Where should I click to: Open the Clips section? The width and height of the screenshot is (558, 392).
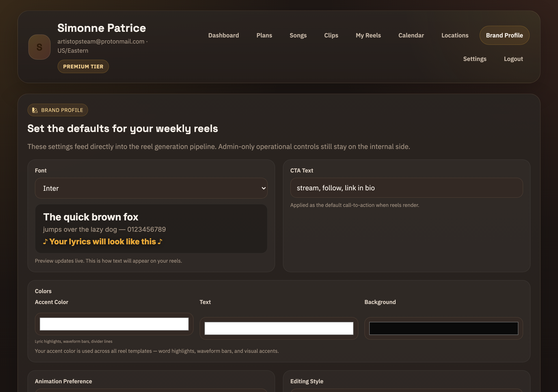point(331,35)
